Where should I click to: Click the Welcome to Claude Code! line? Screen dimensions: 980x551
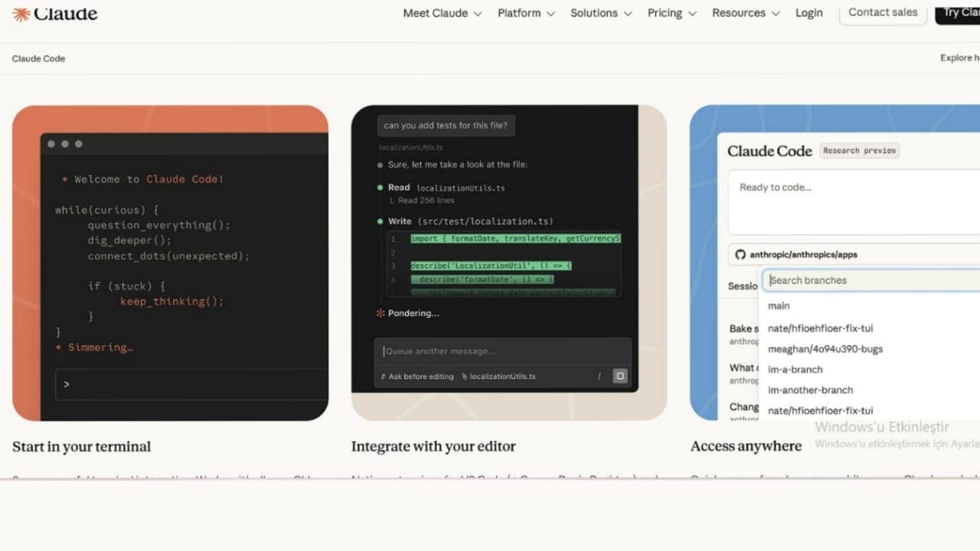pos(142,179)
